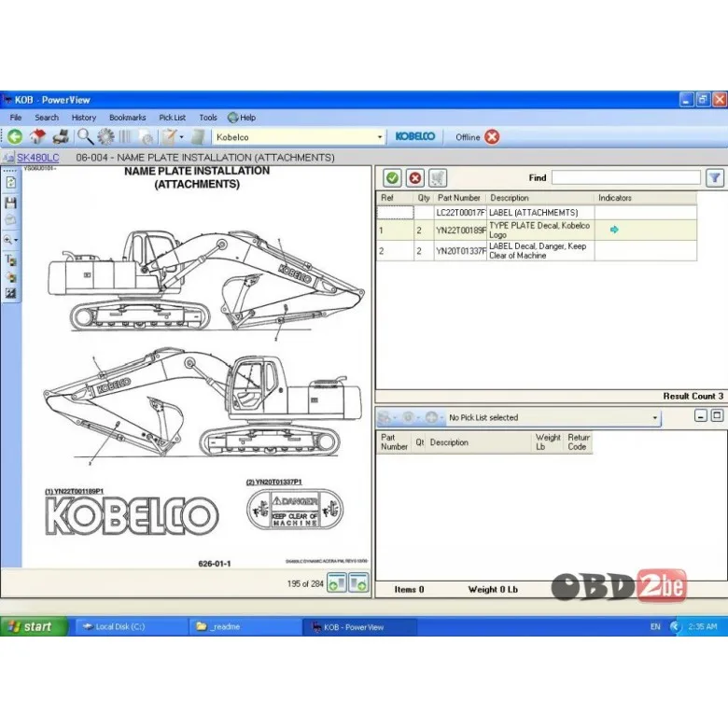Open the Tools menu
Screen dimensions: 728x728
pos(208,118)
